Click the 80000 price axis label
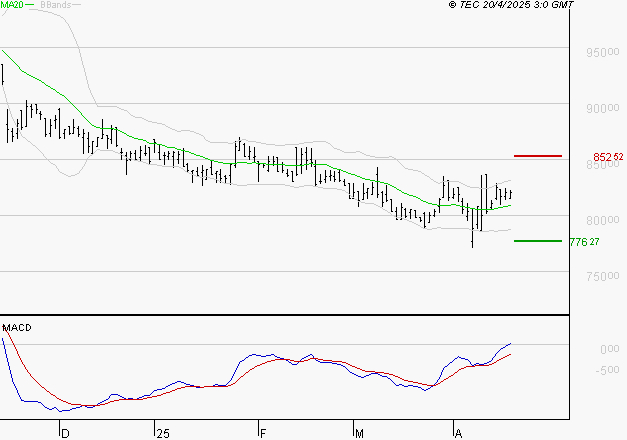This screenshot has height=440, width=627. click(603, 220)
